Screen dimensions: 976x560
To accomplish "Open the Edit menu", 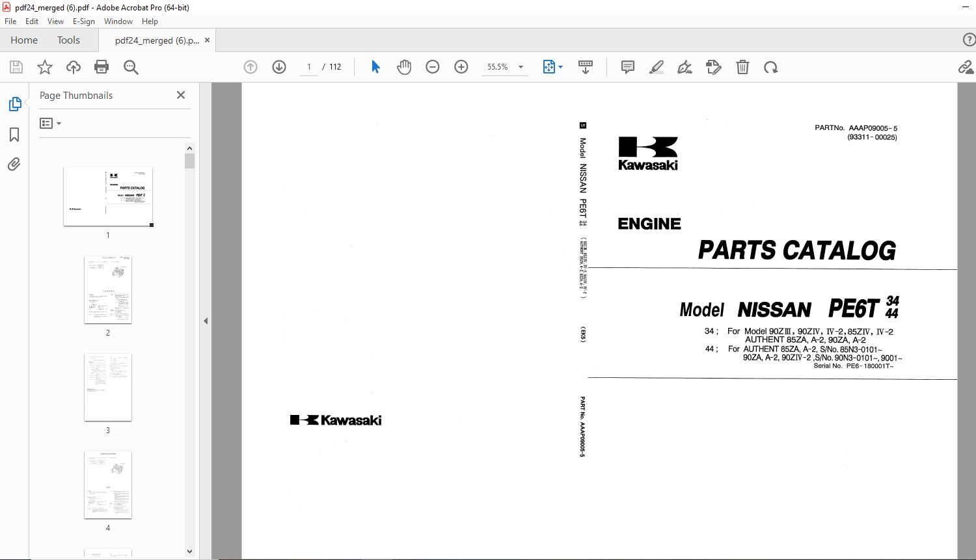I will click(32, 21).
